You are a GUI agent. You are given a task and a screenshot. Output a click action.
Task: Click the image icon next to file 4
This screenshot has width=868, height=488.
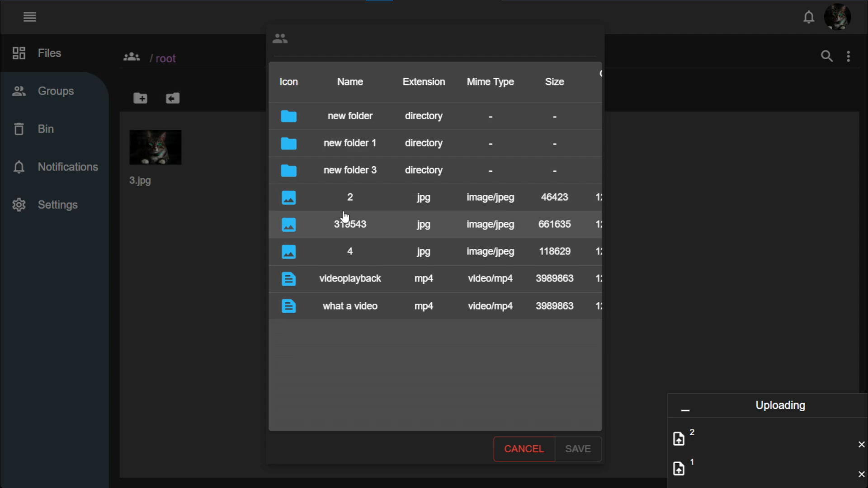click(289, 252)
